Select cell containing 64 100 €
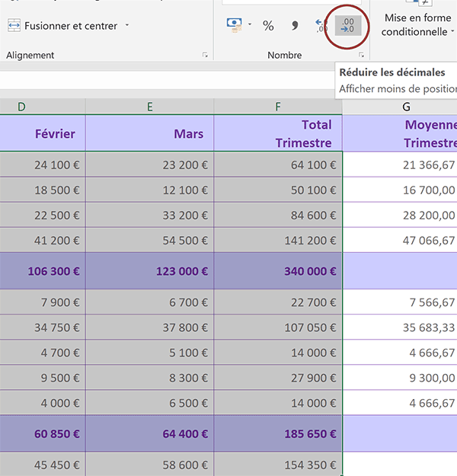This screenshot has width=457, height=476. [278, 165]
